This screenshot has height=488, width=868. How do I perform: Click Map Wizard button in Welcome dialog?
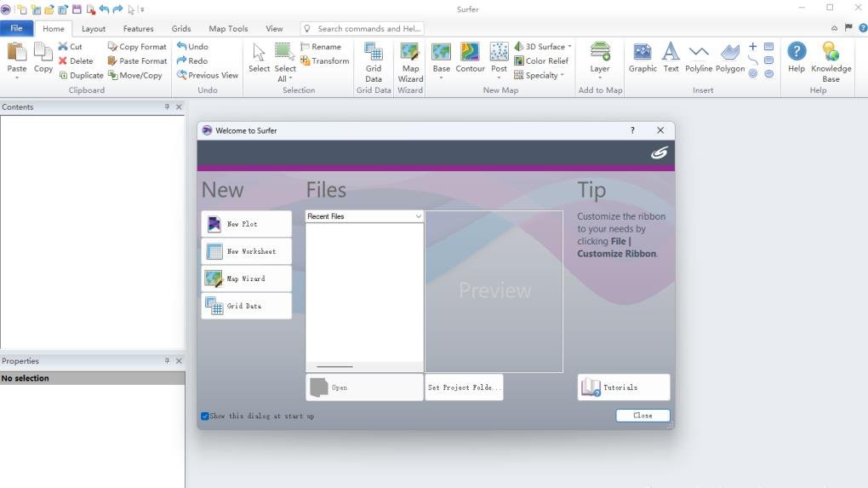246,278
